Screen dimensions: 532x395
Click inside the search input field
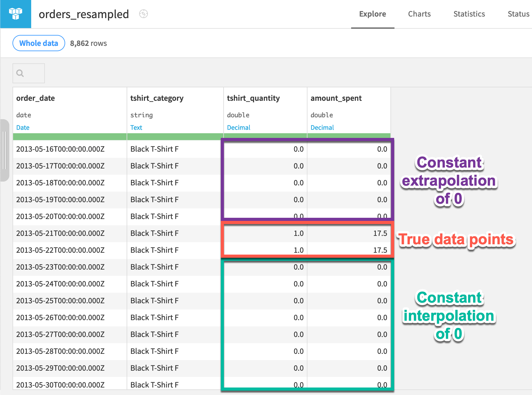click(31, 73)
